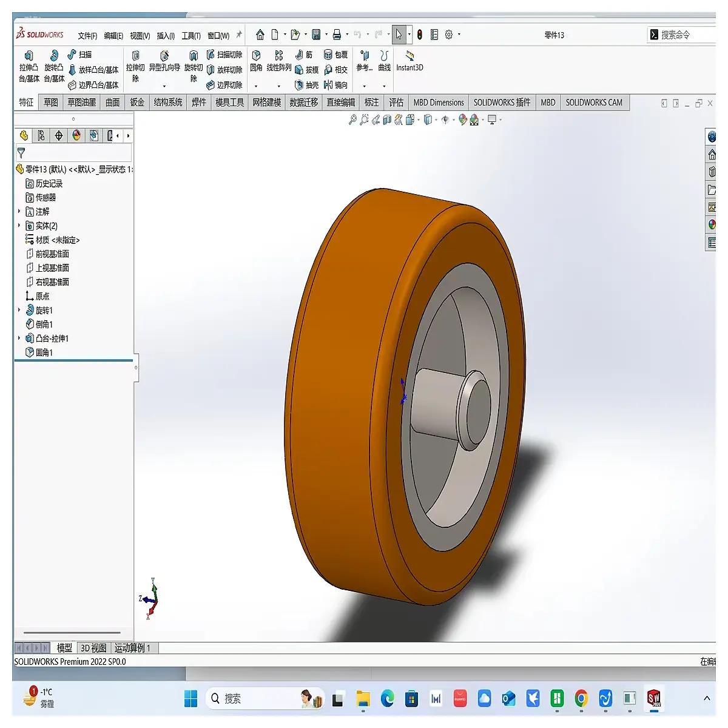Click the filter funnel icon in tree
Screen dimensions: 728x728
21,153
